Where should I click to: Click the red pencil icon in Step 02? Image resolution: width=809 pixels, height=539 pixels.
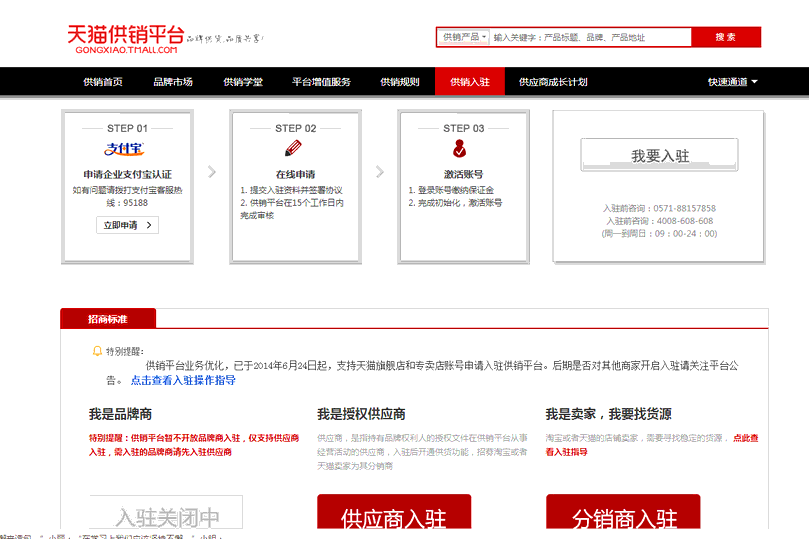pos(293,149)
